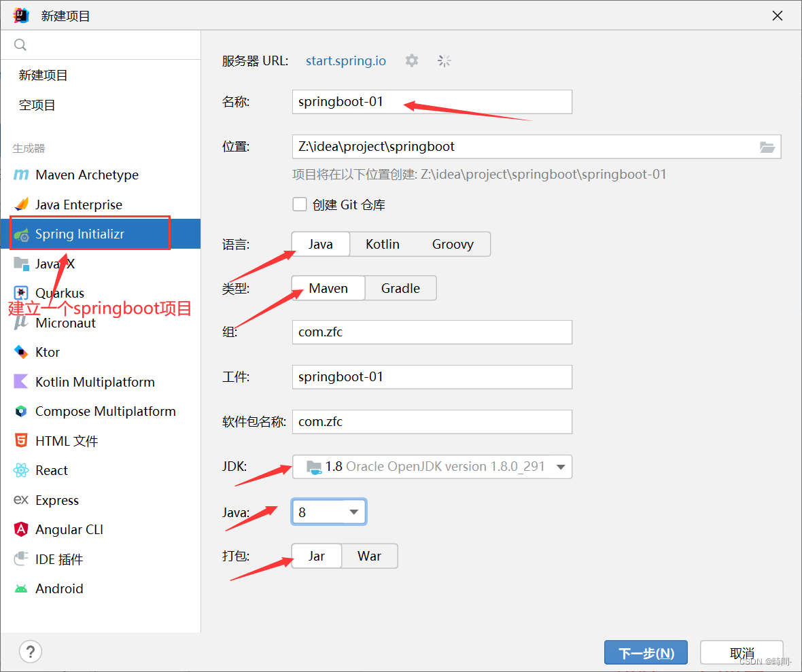Viewport: 802px width, 672px height.
Task: Click the Quarkus generator icon
Action: [21, 293]
